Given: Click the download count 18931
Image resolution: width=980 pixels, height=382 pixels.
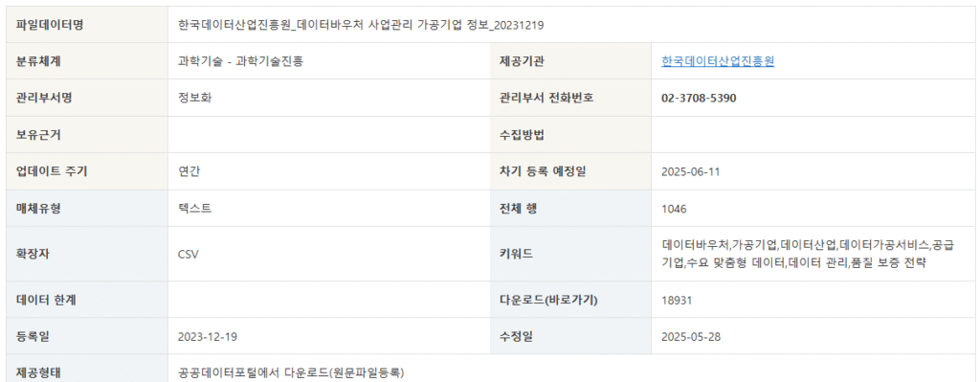Looking at the screenshot, I should 677,300.
